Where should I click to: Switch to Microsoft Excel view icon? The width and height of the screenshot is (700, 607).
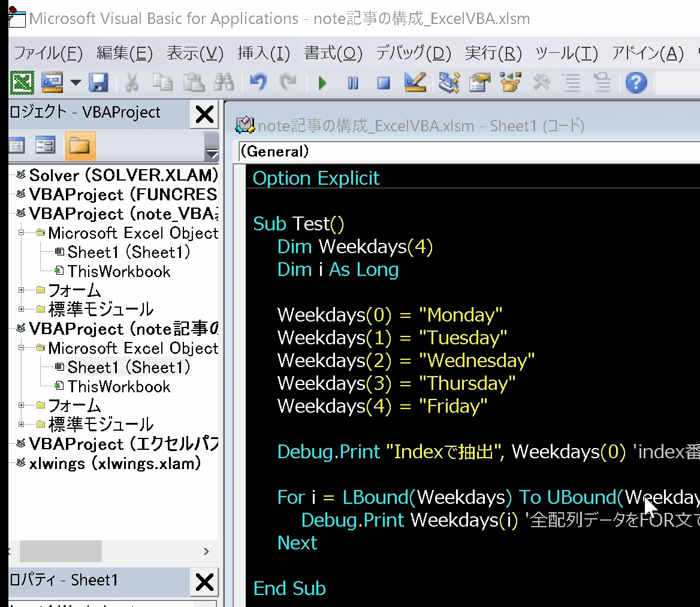(x=22, y=83)
